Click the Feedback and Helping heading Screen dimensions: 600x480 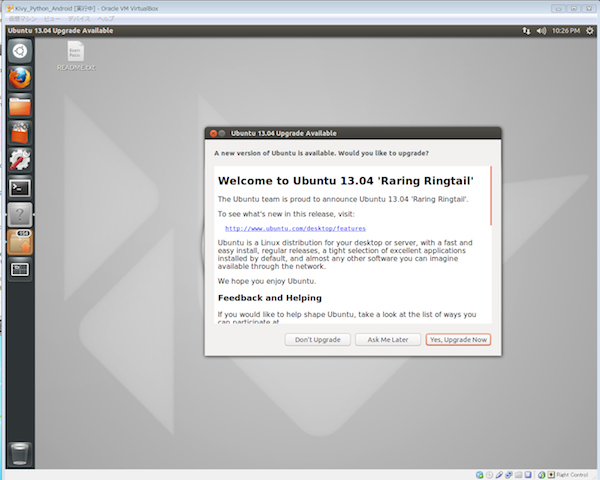pyautogui.click(x=270, y=298)
